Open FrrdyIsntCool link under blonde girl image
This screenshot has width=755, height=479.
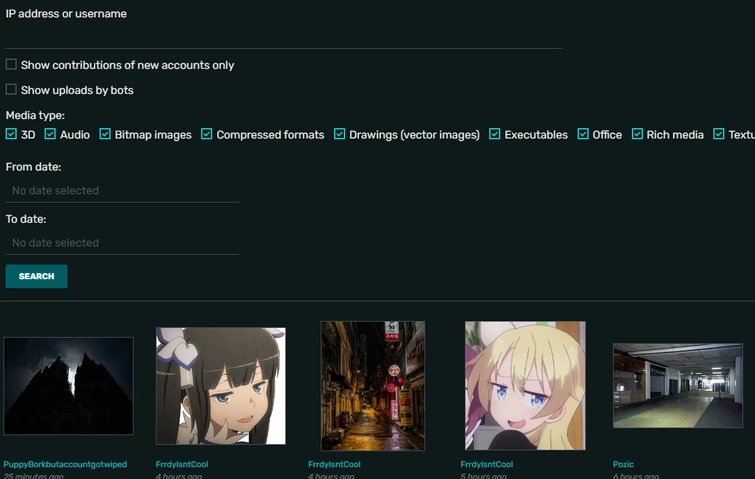click(x=487, y=464)
